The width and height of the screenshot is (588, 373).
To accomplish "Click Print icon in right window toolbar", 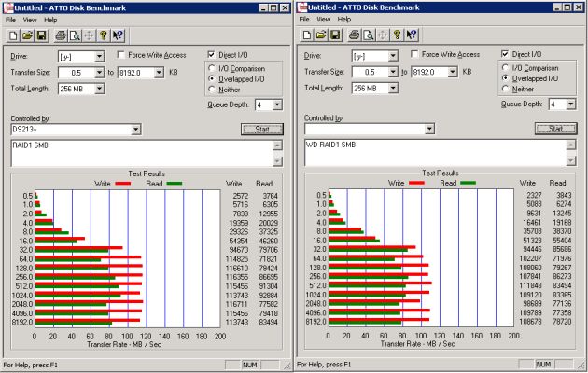I will click(x=355, y=35).
